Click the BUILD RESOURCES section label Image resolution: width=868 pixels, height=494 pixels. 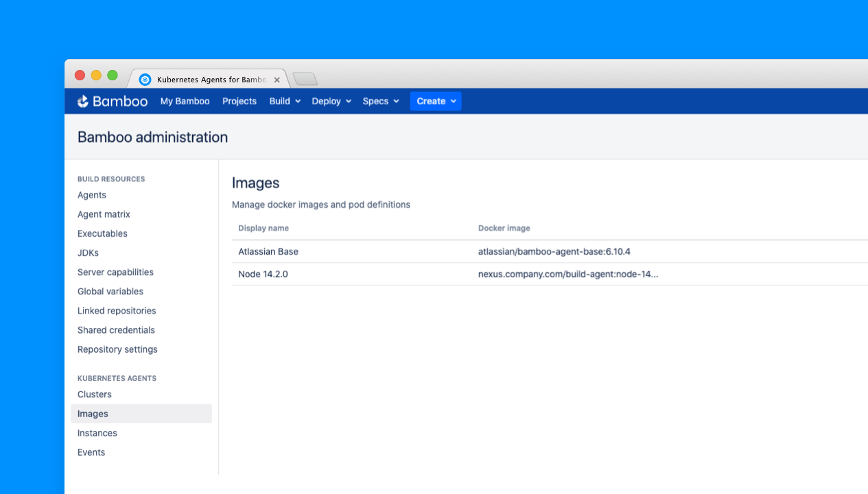pyautogui.click(x=111, y=179)
